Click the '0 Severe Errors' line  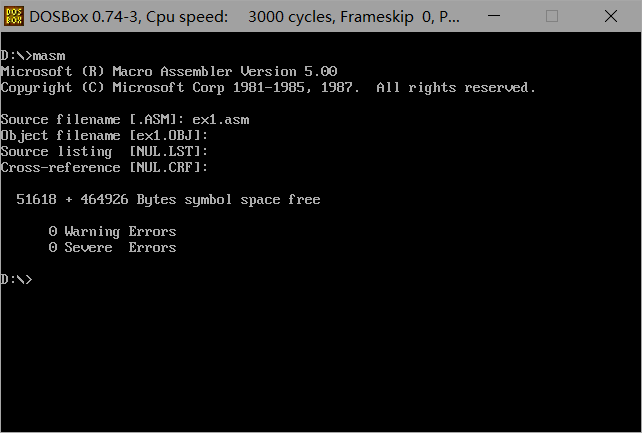(x=112, y=248)
